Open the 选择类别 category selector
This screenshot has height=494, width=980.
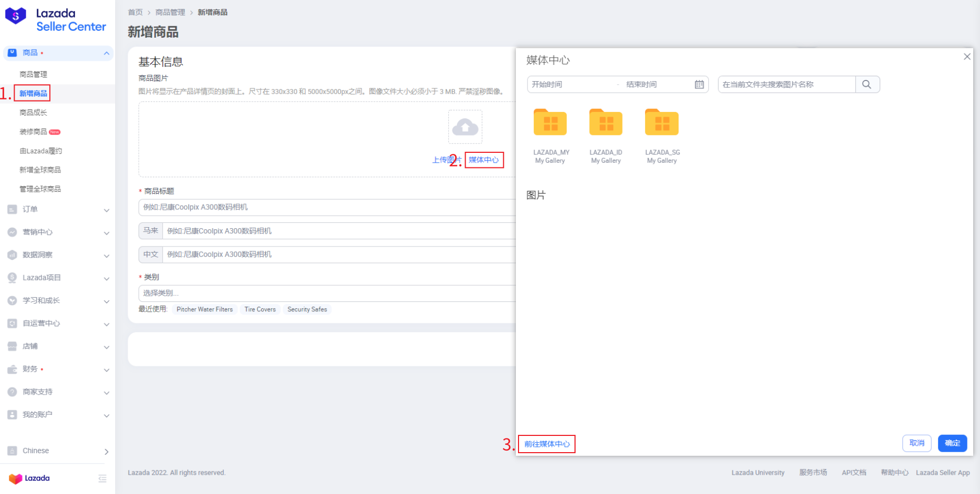[x=327, y=293]
